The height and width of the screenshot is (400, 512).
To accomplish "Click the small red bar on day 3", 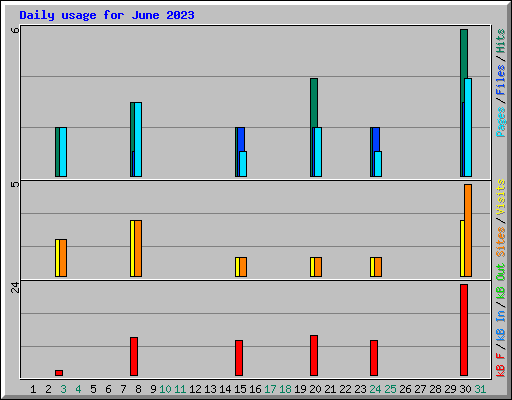I will [x=59, y=373].
